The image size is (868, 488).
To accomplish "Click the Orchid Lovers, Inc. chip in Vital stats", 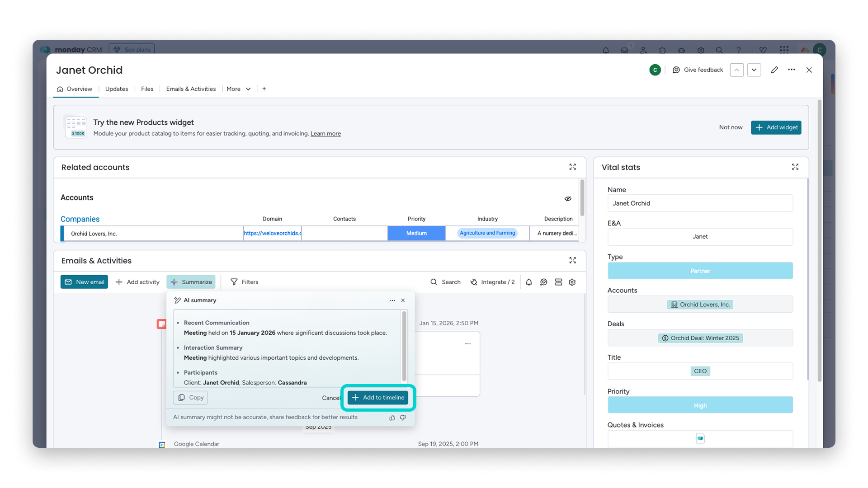I will coord(700,305).
